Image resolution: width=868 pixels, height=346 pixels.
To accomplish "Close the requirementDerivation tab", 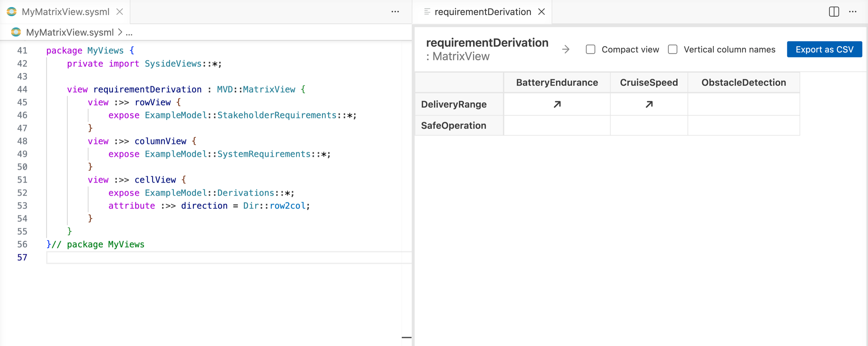I will coord(541,12).
